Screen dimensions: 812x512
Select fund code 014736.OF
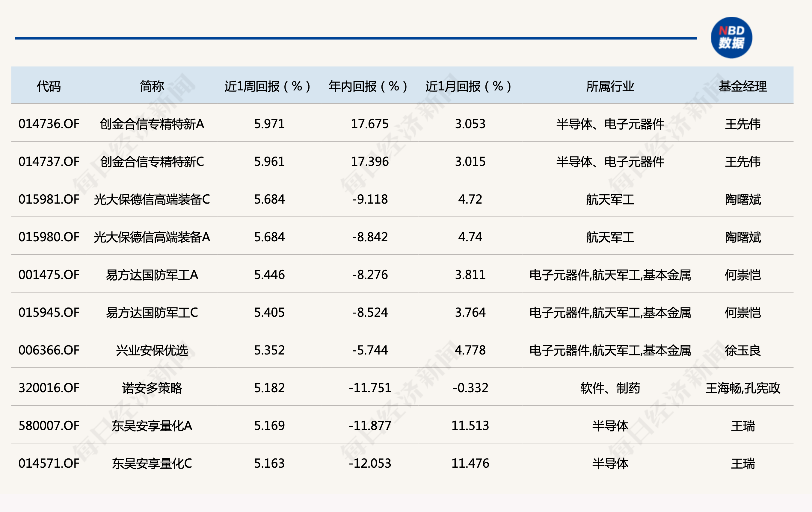point(49,124)
